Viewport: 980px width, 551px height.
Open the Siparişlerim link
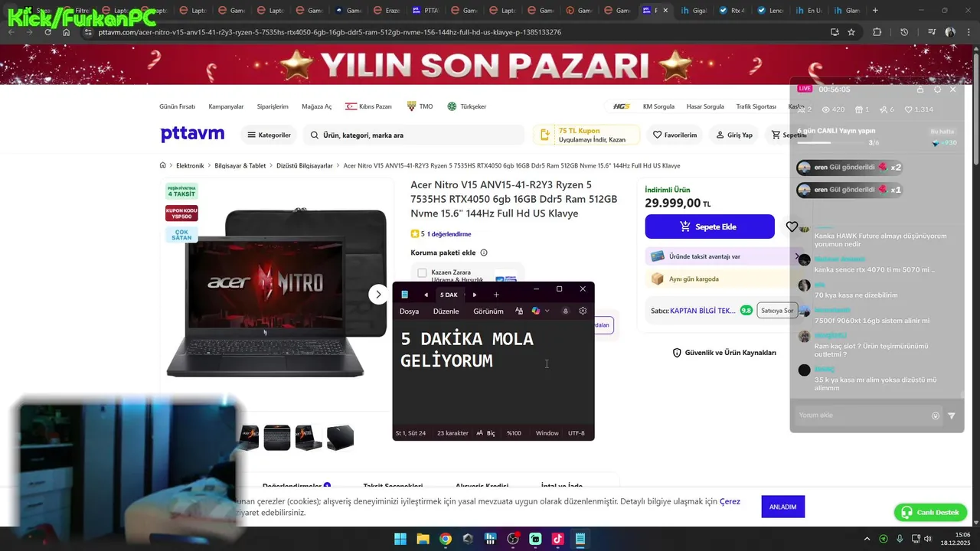(x=273, y=106)
